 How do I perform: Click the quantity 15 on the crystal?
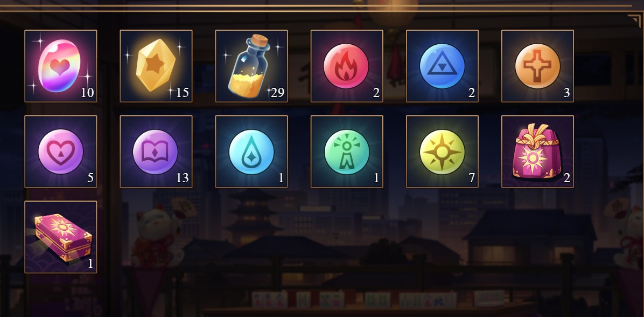click(183, 93)
